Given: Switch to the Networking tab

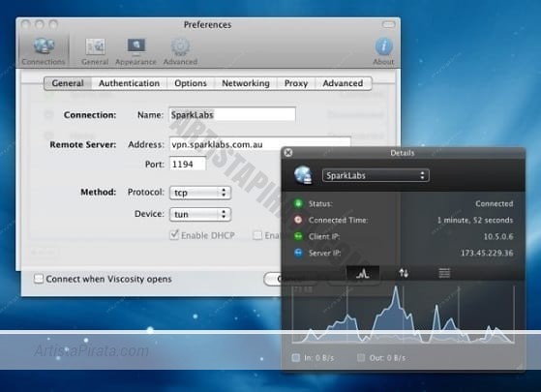Looking at the screenshot, I should 246,83.
